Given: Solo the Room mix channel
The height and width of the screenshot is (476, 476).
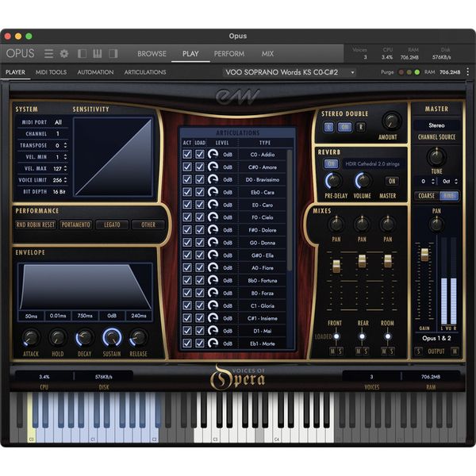Looking at the screenshot, I should (391, 351).
